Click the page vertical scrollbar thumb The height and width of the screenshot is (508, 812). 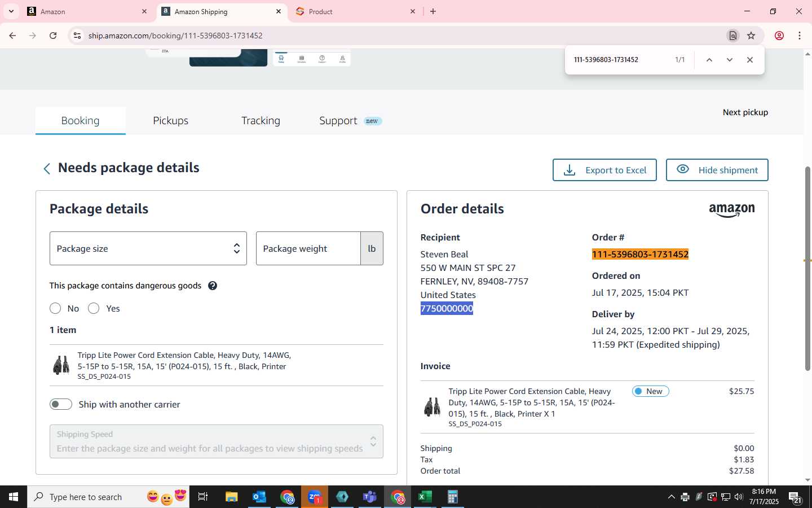807,269
